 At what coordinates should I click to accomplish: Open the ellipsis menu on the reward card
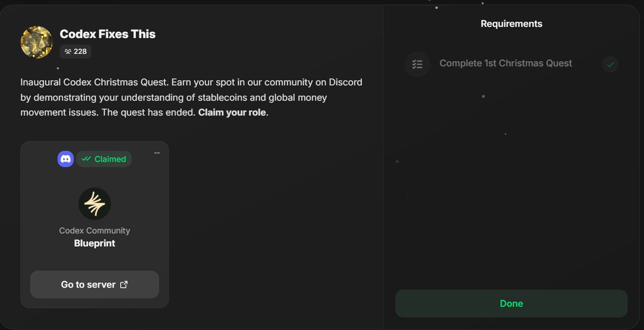coord(157,153)
